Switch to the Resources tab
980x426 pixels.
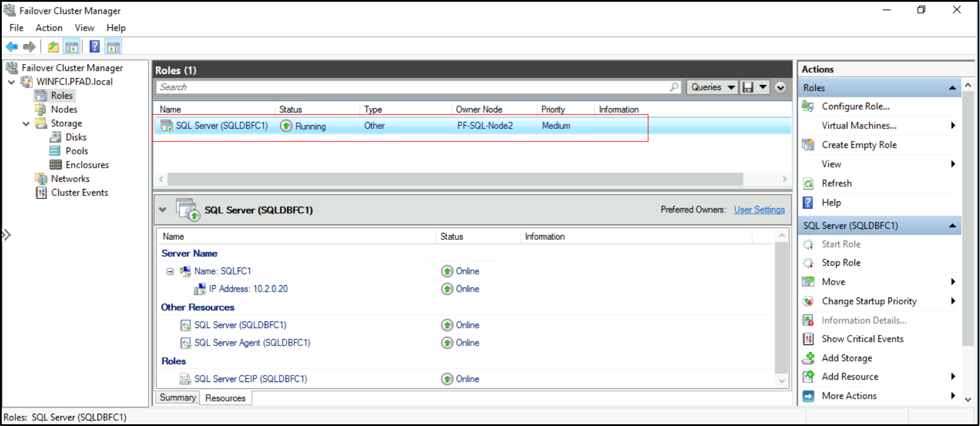225,398
